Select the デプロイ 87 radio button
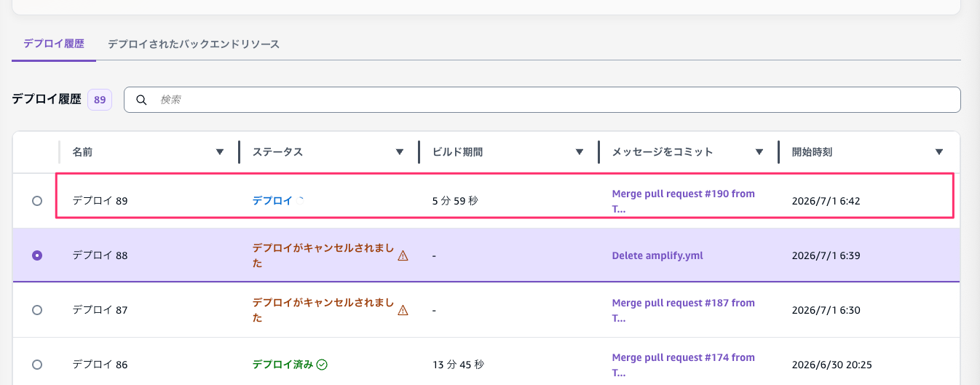This screenshot has width=980, height=385. tap(37, 310)
